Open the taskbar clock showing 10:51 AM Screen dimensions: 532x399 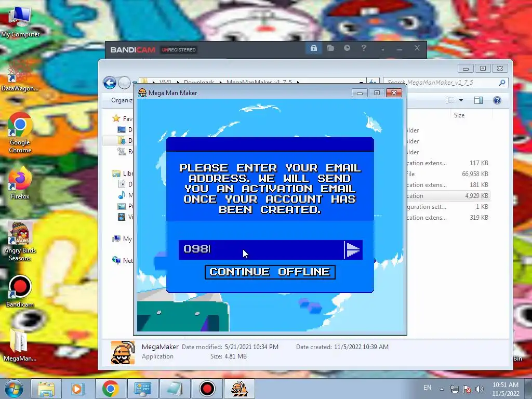pyautogui.click(x=506, y=389)
